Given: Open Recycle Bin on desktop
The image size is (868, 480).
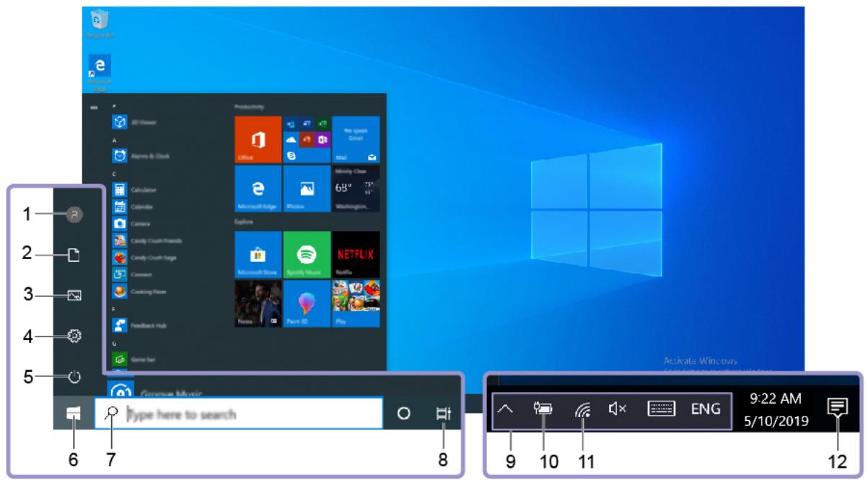Looking at the screenshot, I should coord(99,23).
